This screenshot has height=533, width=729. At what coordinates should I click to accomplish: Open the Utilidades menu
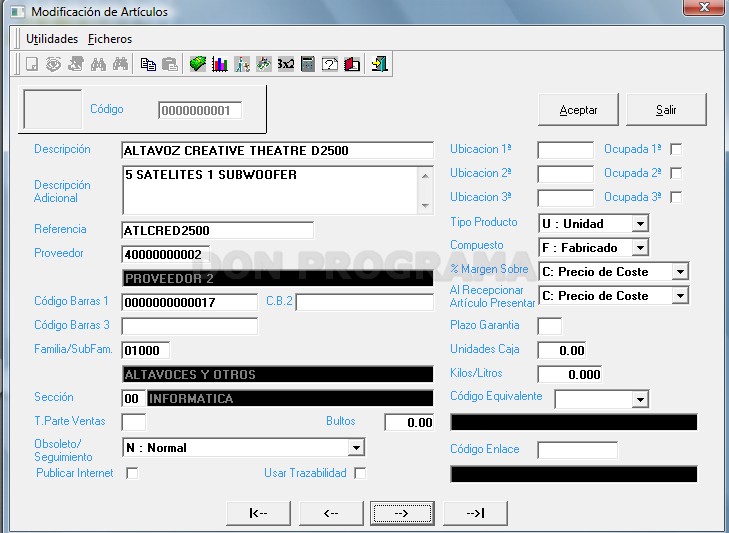tap(52, 39)
